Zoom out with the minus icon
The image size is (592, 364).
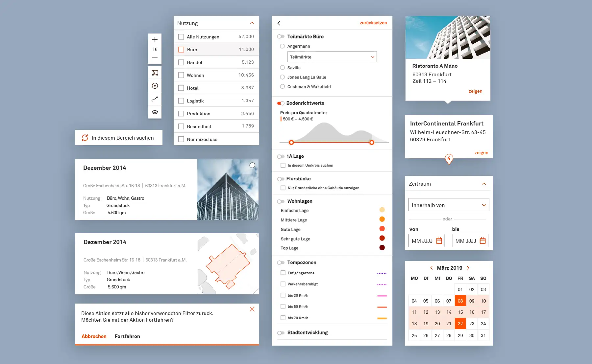click(x=155, y=57)
